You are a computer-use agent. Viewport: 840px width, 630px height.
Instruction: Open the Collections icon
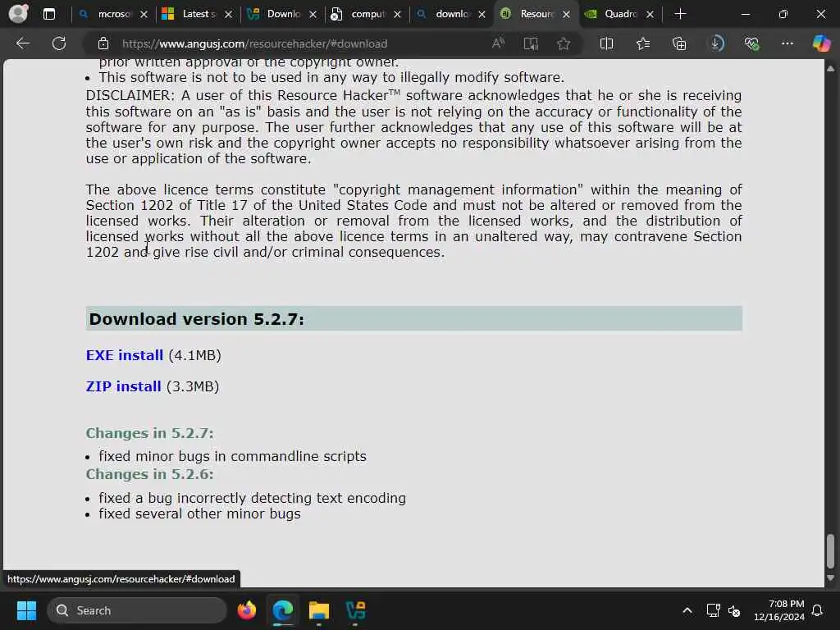click(x=678, y=43)
